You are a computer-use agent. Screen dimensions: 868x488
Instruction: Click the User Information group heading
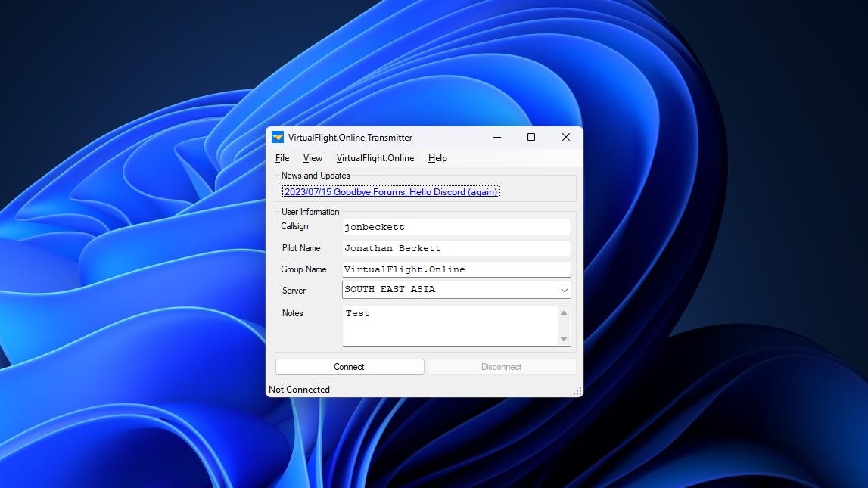pos(310,212)
